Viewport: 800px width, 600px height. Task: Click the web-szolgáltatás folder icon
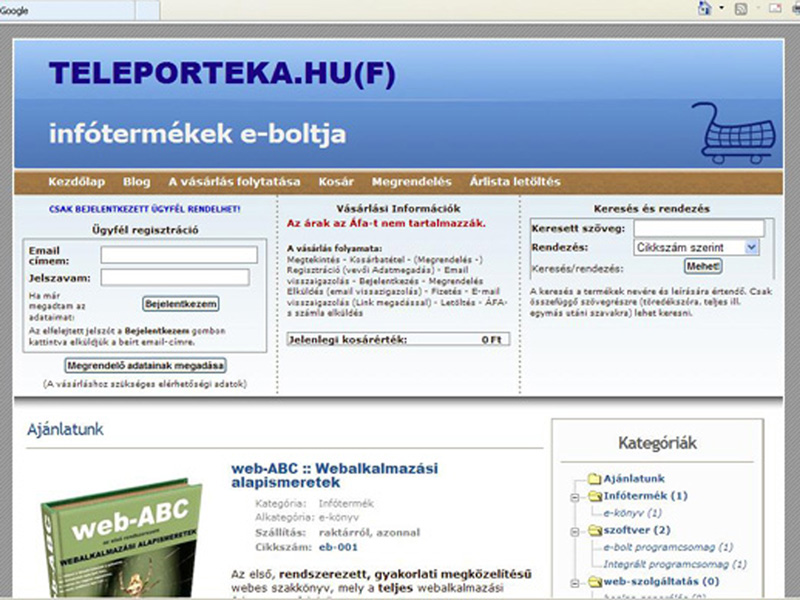pyautogui.click(x=594, y=582)
